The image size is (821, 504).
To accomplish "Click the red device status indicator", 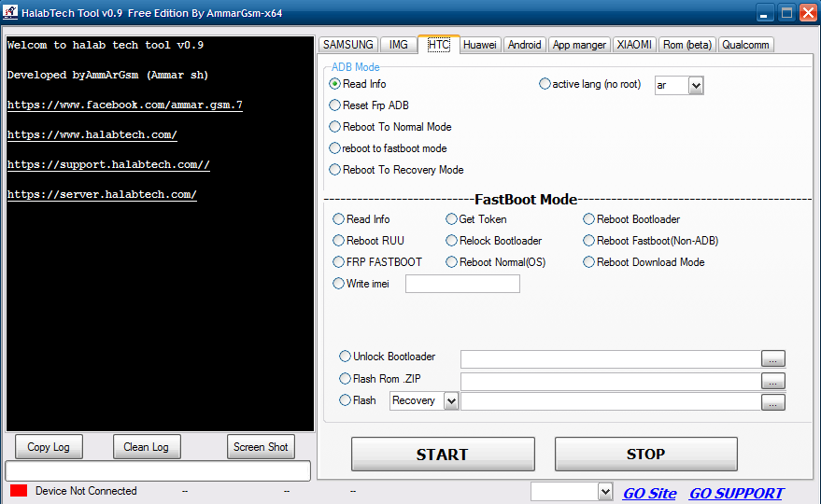I will (19, 491).
